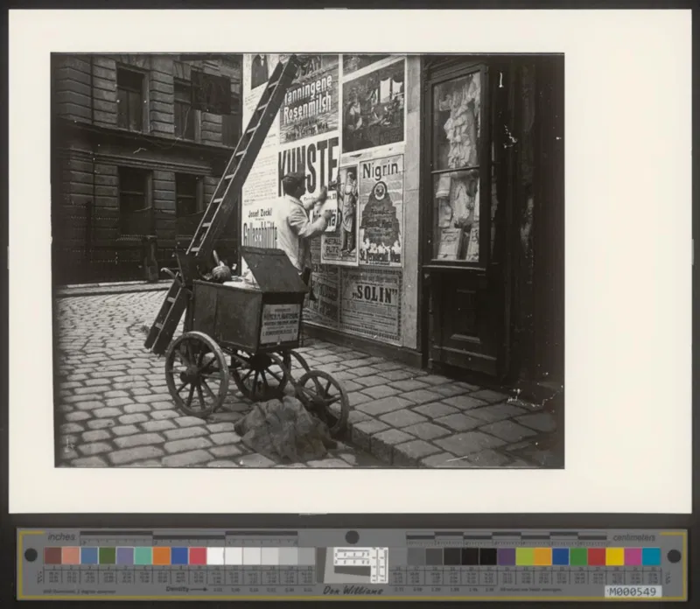Click the pure white swatch on gray scale
The width and height of the screenshot is (700, 609).
click(x=215, y=556)
